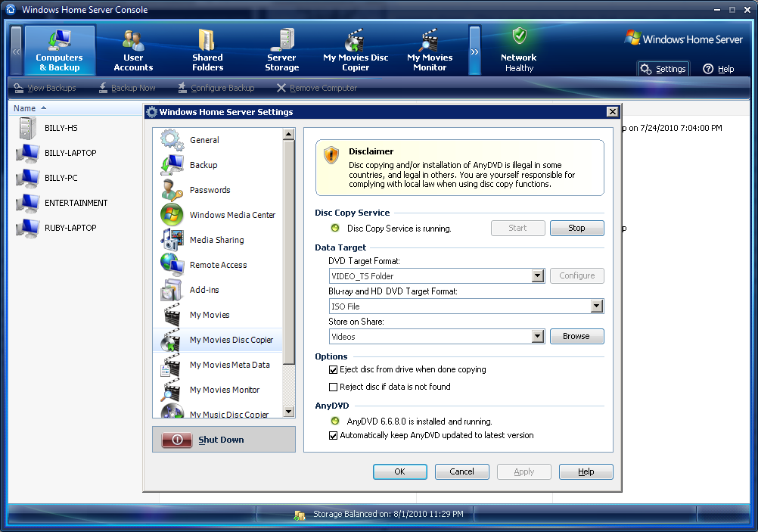
Task: Open the Add-ins settings icon
Action: pos(172,290)
